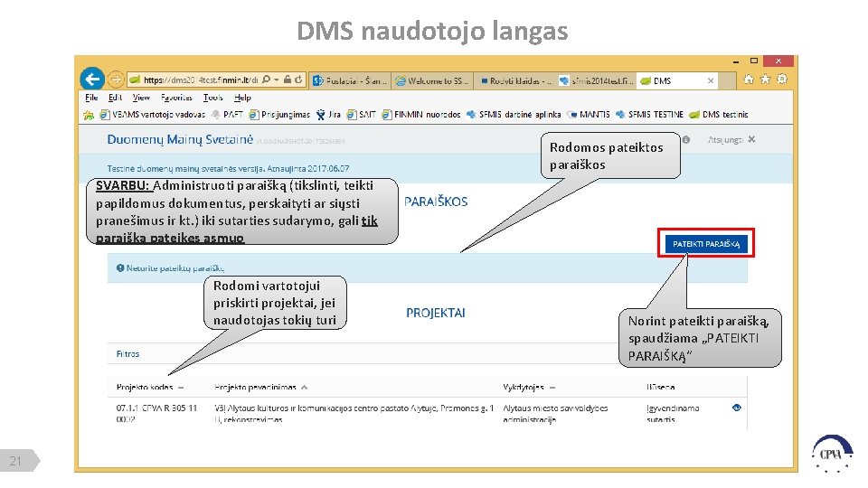Open the address bar dropdown arrow
The height and width of the screenshot is (488, 868).
pyautogui.click(x=277, y=80)
